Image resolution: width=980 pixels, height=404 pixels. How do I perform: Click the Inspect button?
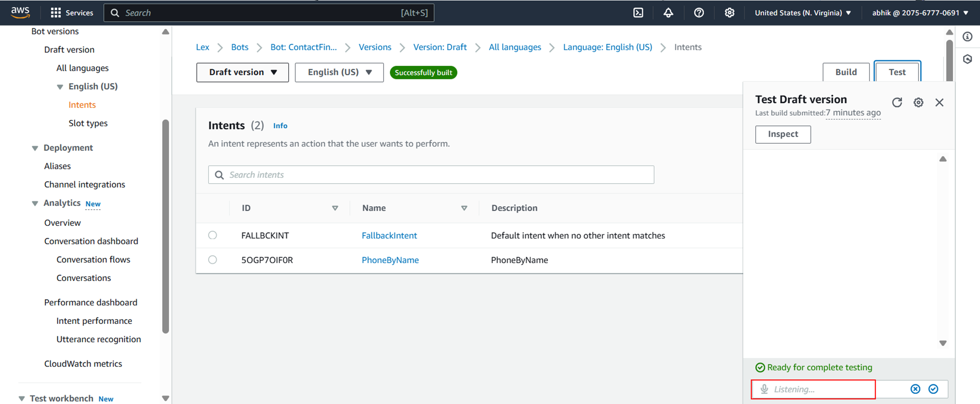click(x=783, y=134)
